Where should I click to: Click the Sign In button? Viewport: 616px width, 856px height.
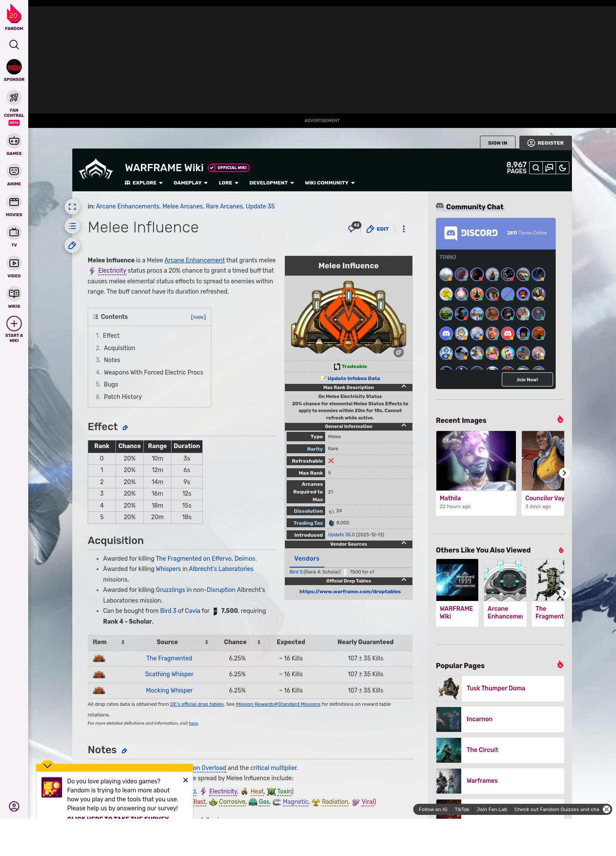coord(498,143)
